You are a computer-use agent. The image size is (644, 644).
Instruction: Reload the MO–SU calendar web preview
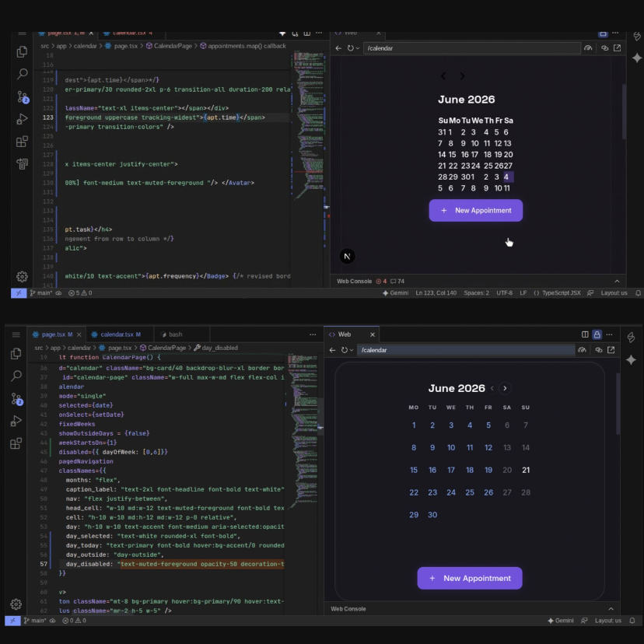coord(345,350)
